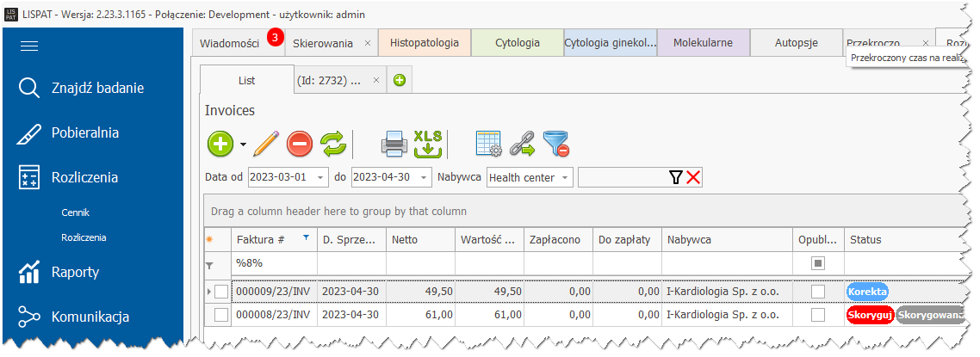Export list with the XLS icon
This screenshot has width=980, height=357.
(x=427, y=143)
